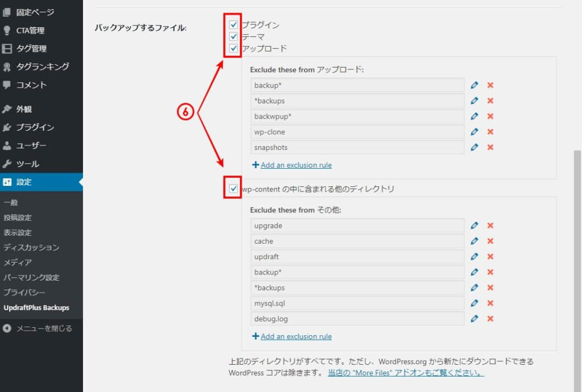Edit the upgrade exclusion rule

point(475,226)
